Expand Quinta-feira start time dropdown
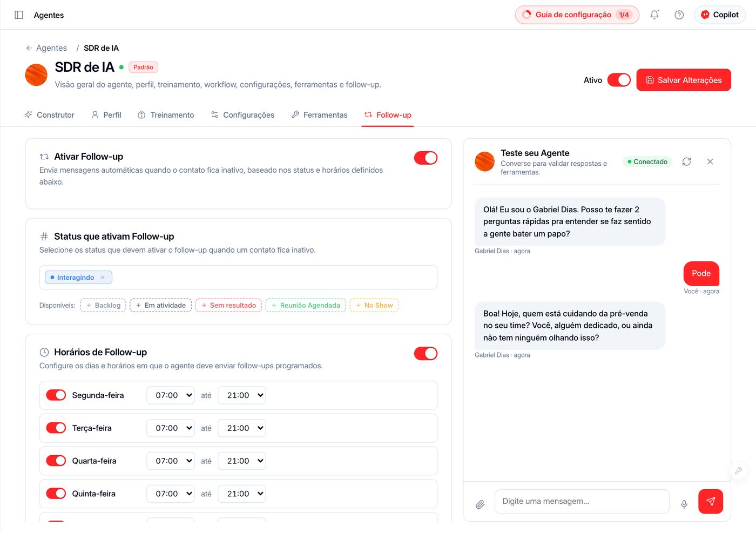Image resolution: width=756 pixels, height=533 pixels. point(171,494)
